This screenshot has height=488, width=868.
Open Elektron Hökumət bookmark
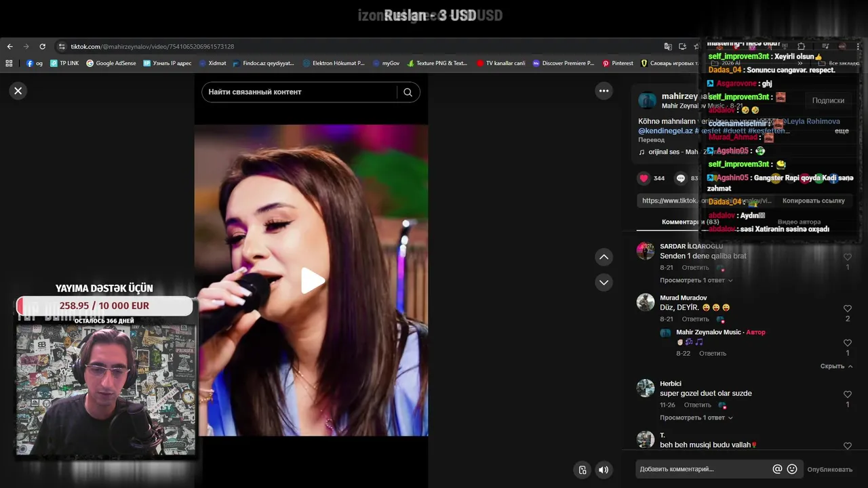pos(334,63)
